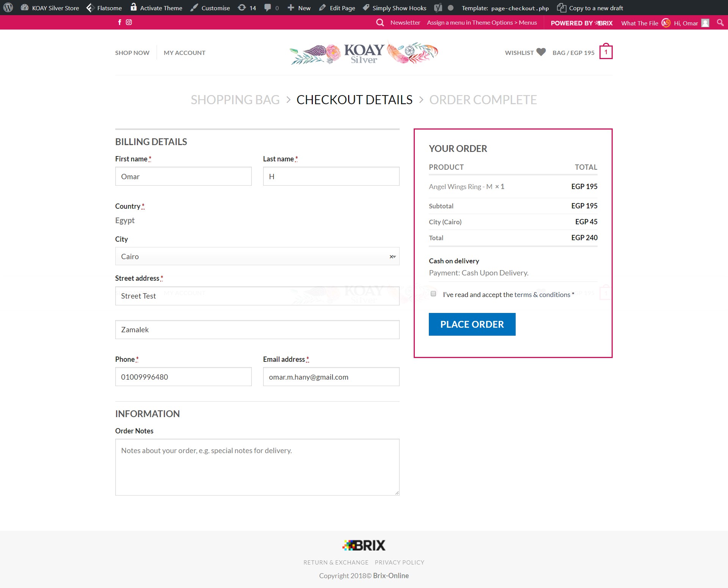Screen dimensions: 728x588
Task: Click the Yoast SEO icon in admin bar
Action: pyautogui.click(x=438, y=8)
